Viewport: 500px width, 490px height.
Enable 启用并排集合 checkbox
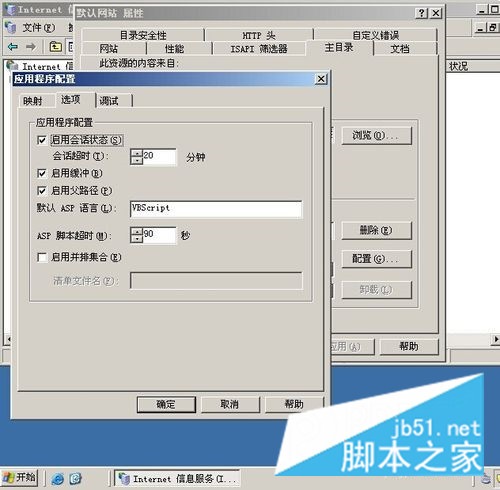tap(42, 257)
